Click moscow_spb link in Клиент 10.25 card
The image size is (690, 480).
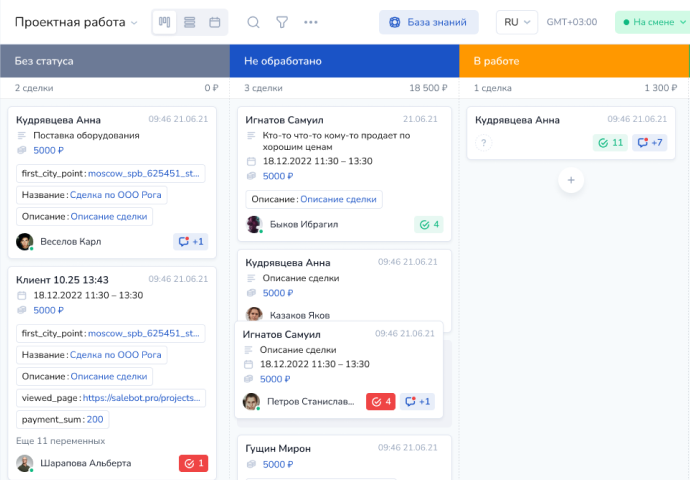pyautogui.click(x=143, y=333)
